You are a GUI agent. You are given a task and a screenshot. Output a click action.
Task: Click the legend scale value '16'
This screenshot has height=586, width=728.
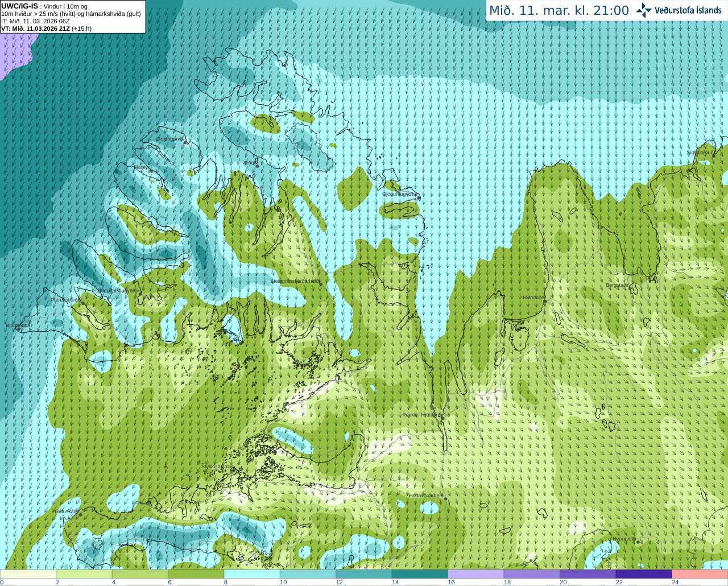coord(451,582)
